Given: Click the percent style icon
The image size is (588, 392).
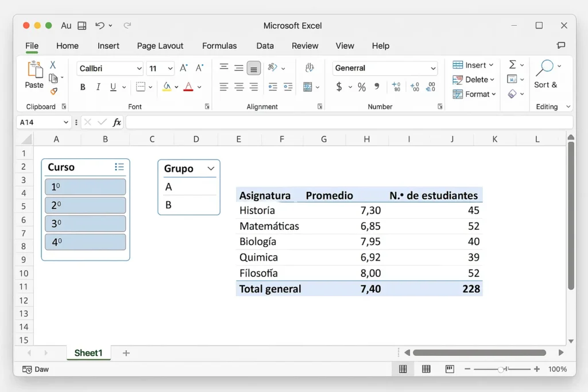Looking at the screenshot, I should [x=362, y=87].
